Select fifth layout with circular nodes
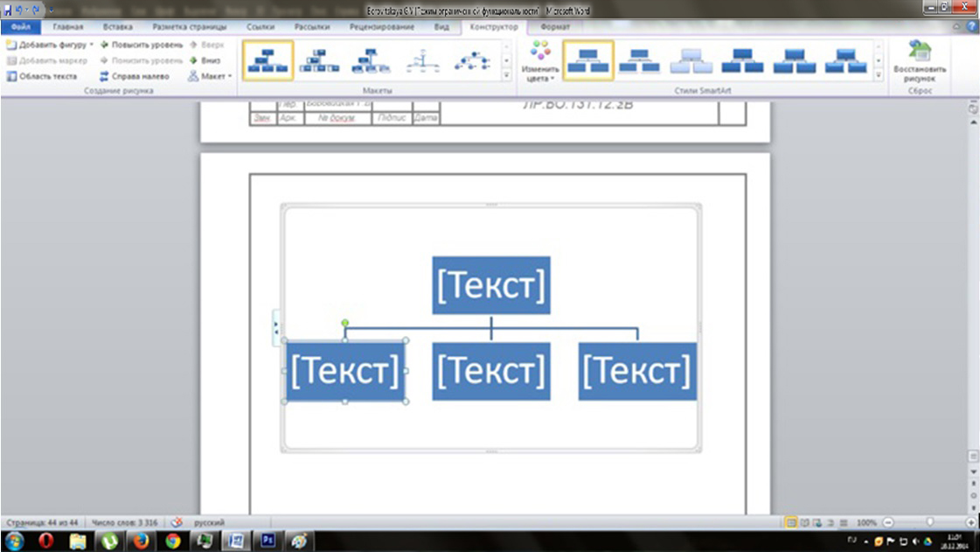Image resolution: width=980 pixels, height=552 pixels. click(x=472, y=60)
